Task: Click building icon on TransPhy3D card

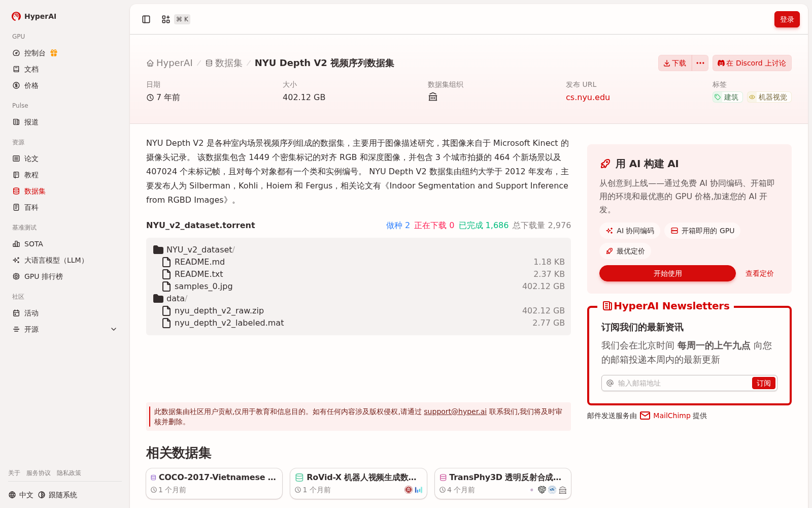Action: (x=563, y=490)
